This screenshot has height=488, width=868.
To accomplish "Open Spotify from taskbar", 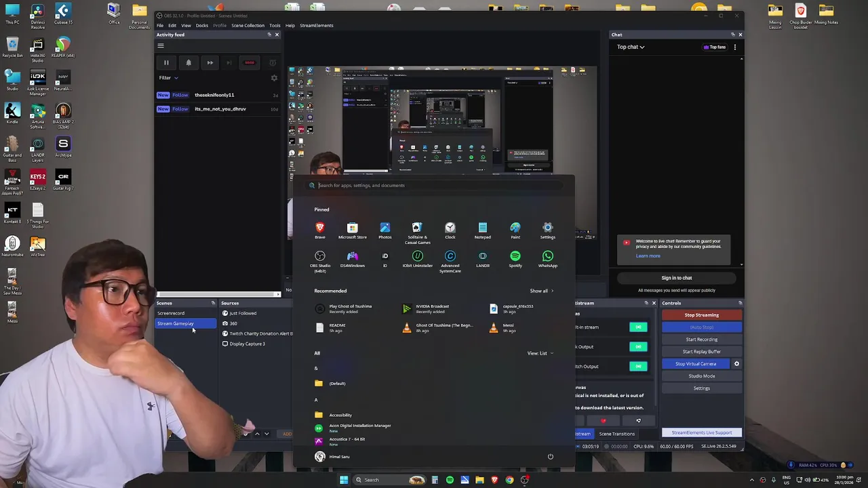I will click(450, 480).
